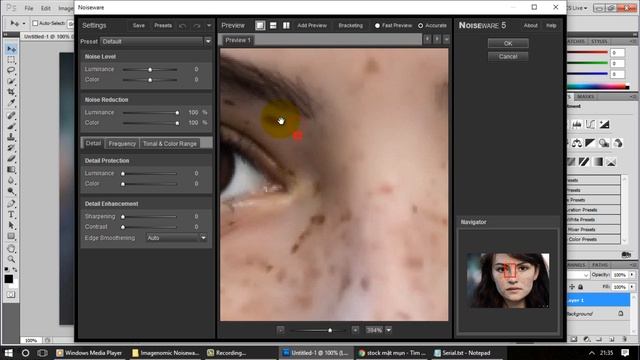Choose vertical split preview layout icon

[286, 25]
